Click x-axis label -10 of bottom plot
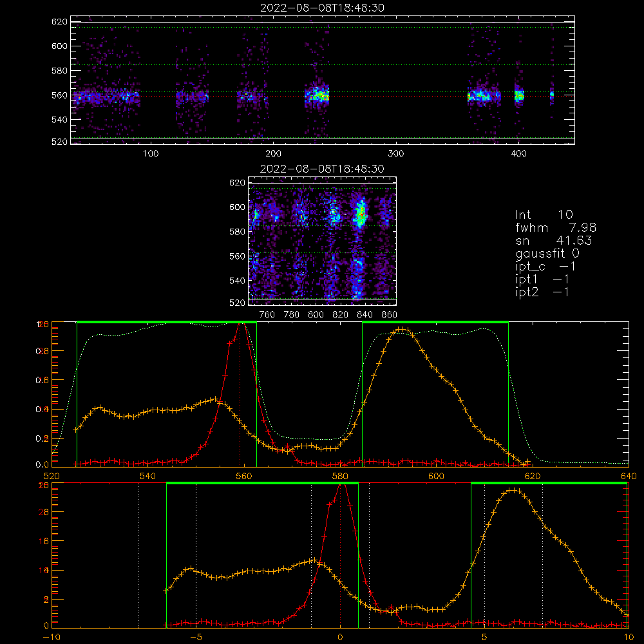This screenshot has height=644, width=644. pos(52,638)
